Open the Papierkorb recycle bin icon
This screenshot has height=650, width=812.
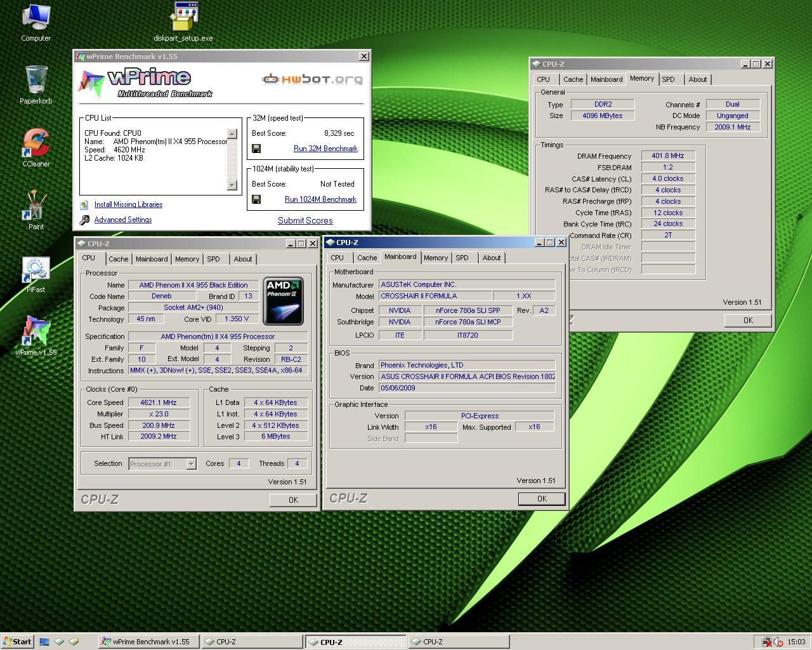click(36, 85)
